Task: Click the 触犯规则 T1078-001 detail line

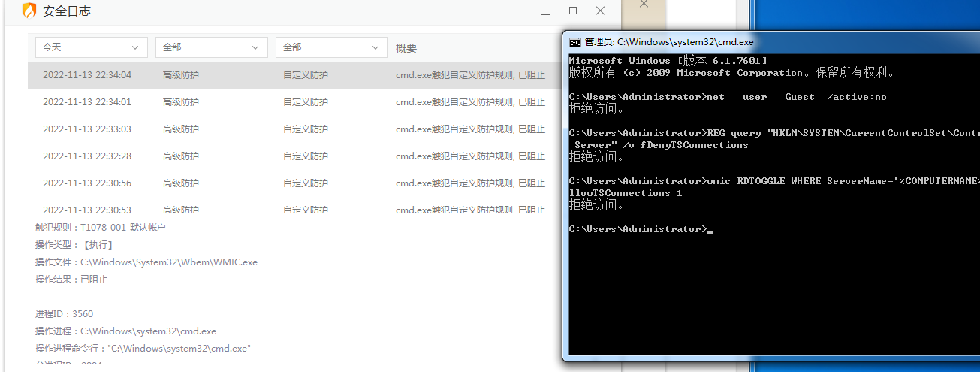Action: click(x=101, y=227)
